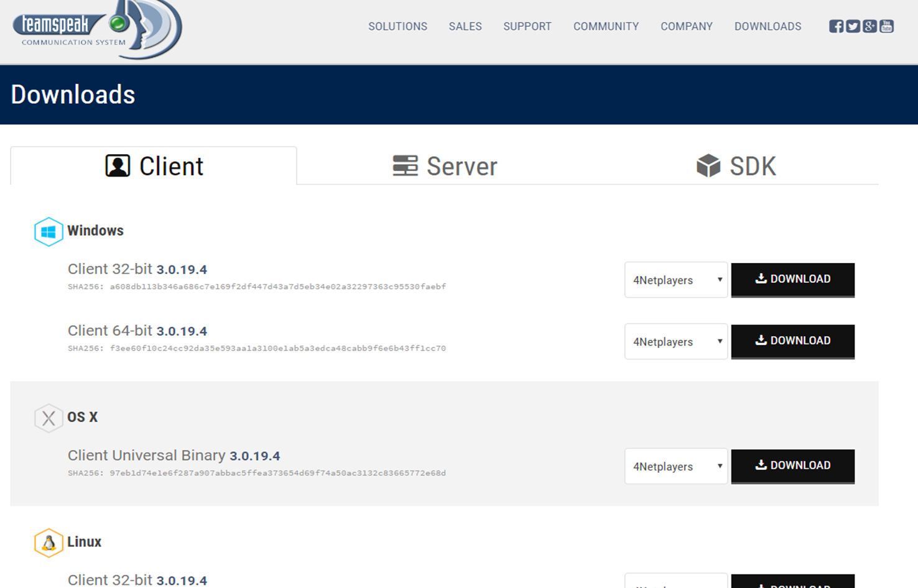Expand mirror dropdown for OS X client
The height and width of the screenshot is (588, 918).
coord(676,466)
